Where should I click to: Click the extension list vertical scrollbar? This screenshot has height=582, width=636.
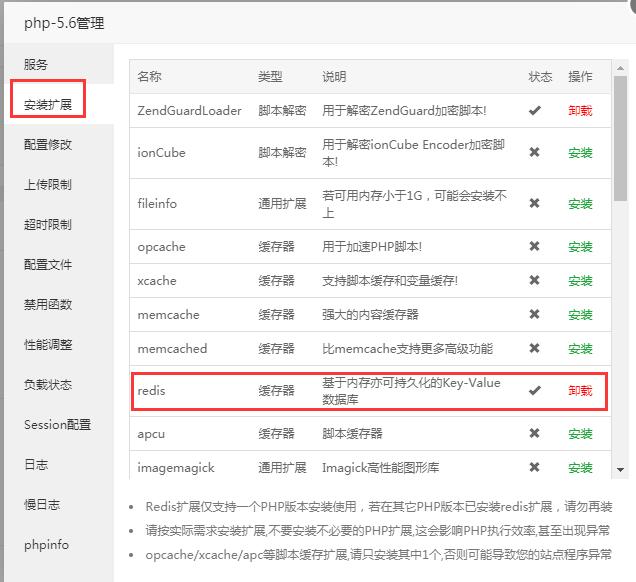(620, 140)
